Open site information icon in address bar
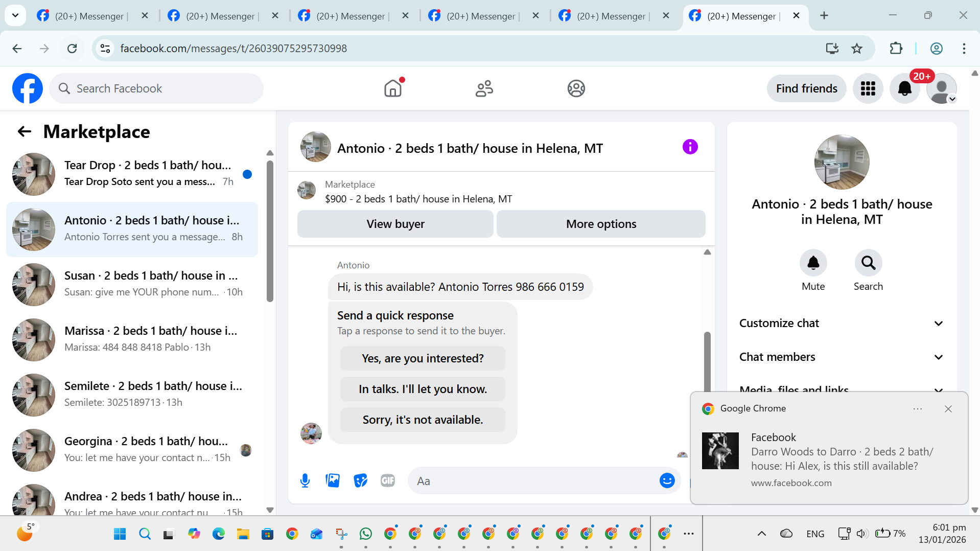This screenshot has height=551, width=980. pyautogui.click(x=105, y=49)
